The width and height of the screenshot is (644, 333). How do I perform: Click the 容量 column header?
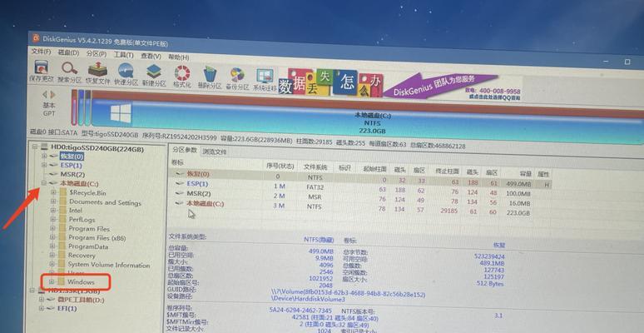[x=526, y=174]
